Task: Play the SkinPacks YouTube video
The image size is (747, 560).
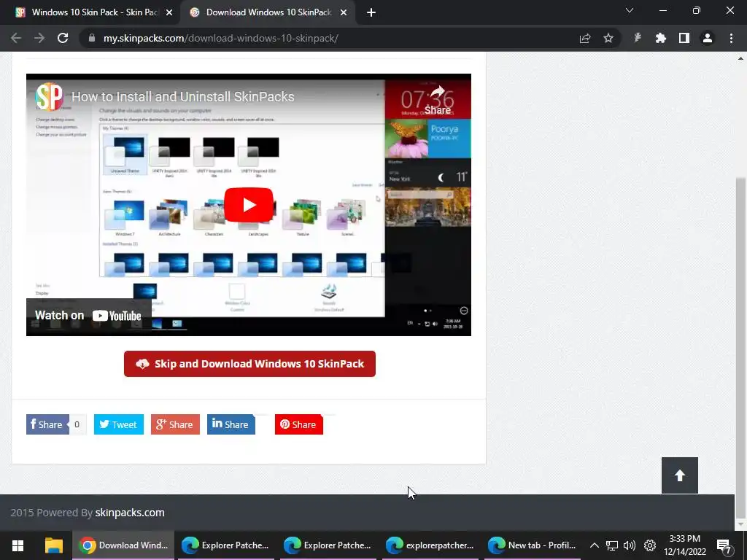Action: point(248,205)
